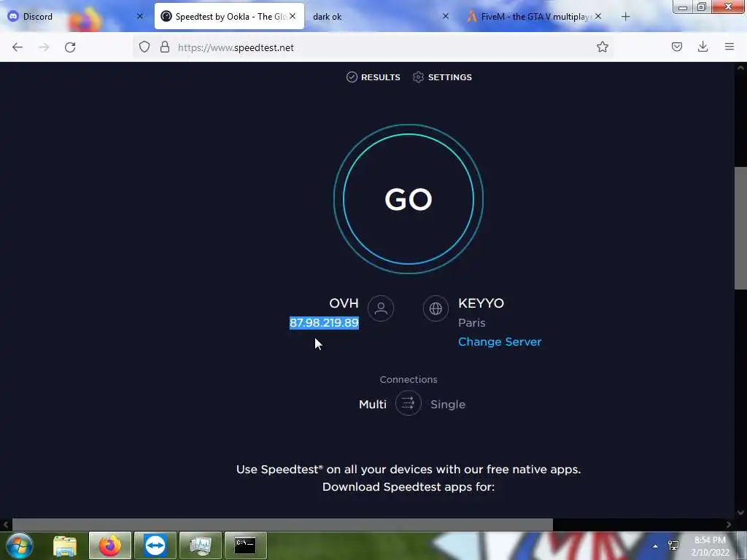Open the Firefox downloads panel
The width and height of the screenshot is (747, 560).
703,47
